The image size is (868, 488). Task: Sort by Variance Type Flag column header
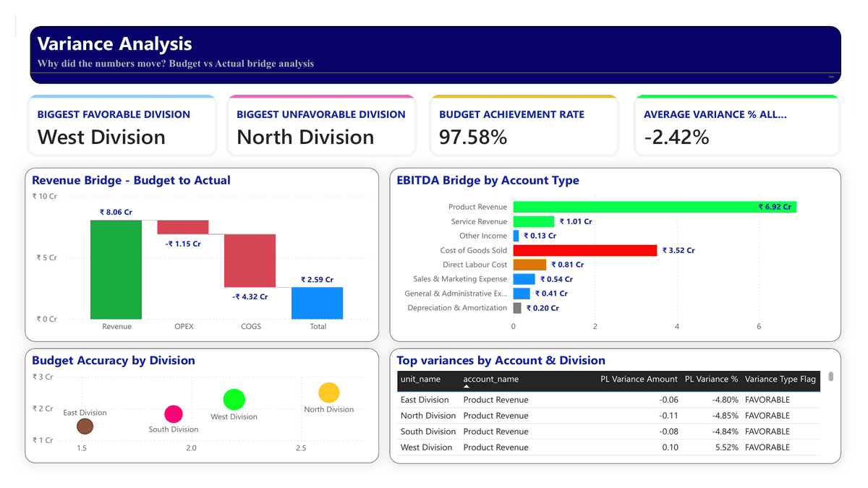coord(780,379)
